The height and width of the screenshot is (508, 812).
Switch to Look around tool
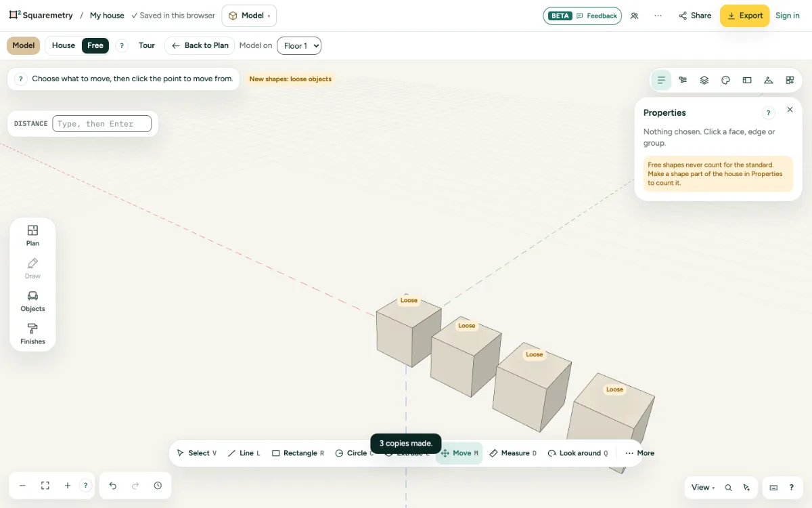[578, 453]
